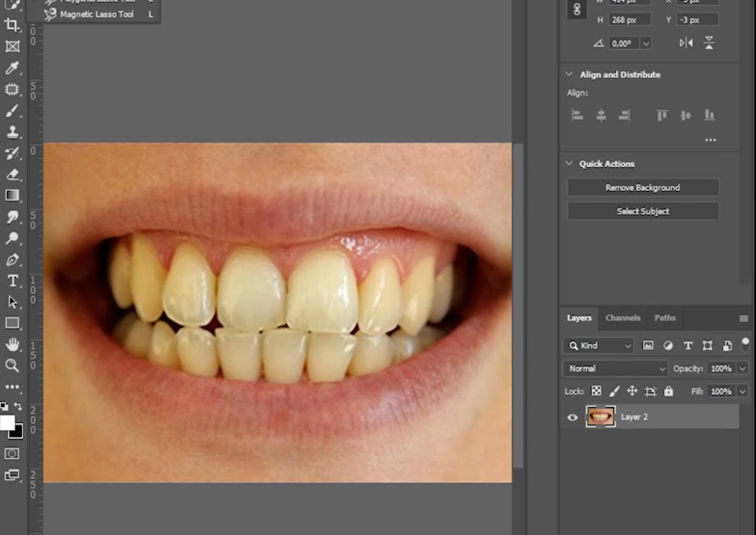Select the Smudge tool
756x535 pixels.
click(12, 217)
